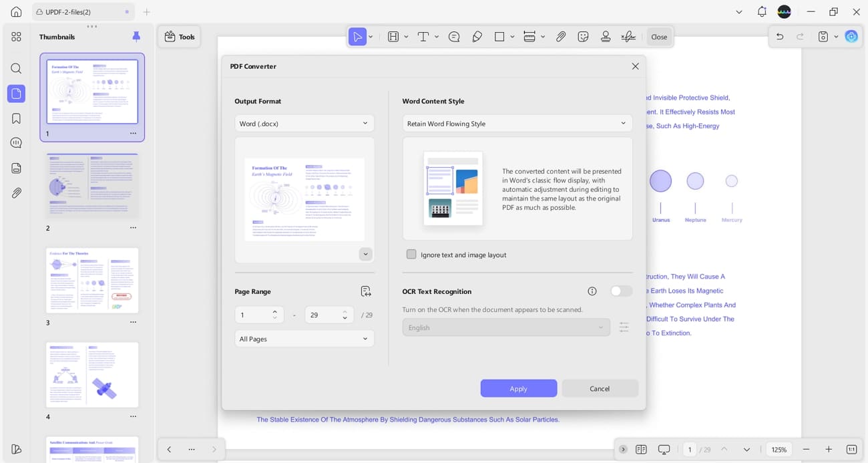The image size is (868, 463).
Task: Enable the OCR Text Recognition toggle
Action: click(620, 291)
